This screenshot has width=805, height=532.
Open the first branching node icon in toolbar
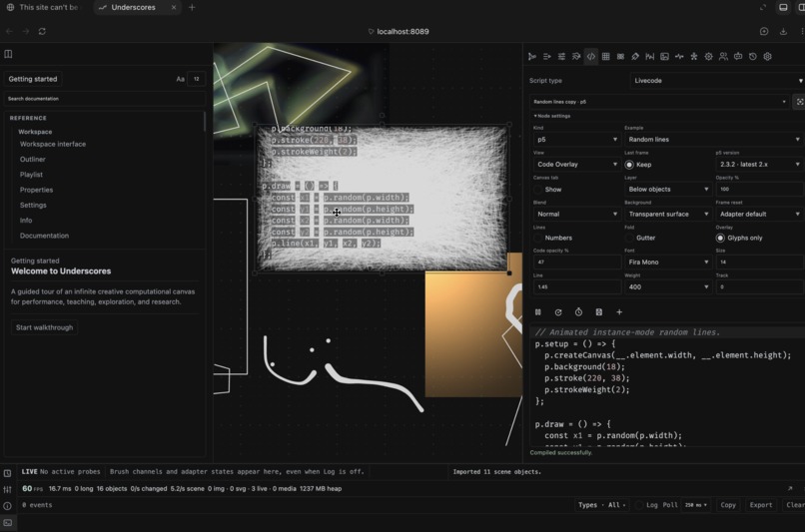coord(532,57)
